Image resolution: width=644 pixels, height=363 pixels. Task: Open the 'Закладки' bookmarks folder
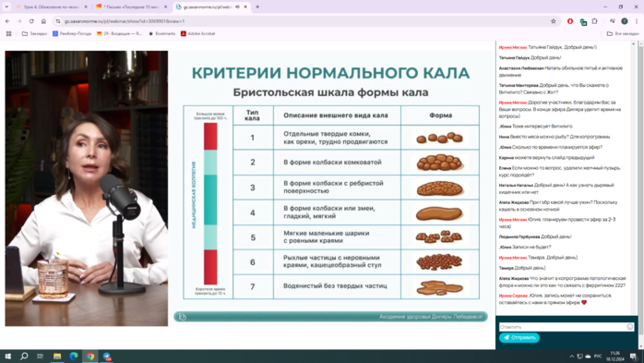(x=34, y=33)
